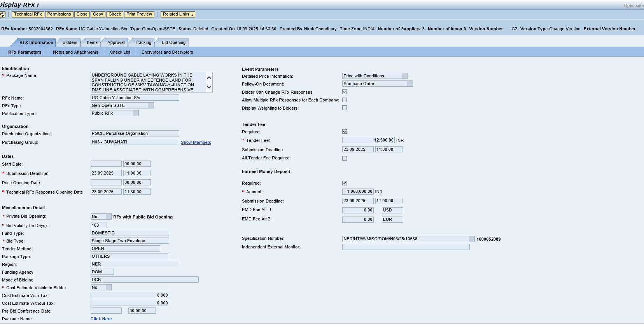Enable Allow Multiple RFx Responses checkbox
The image size is (644, 325).
pyautogui.click(x=345, y=100)
